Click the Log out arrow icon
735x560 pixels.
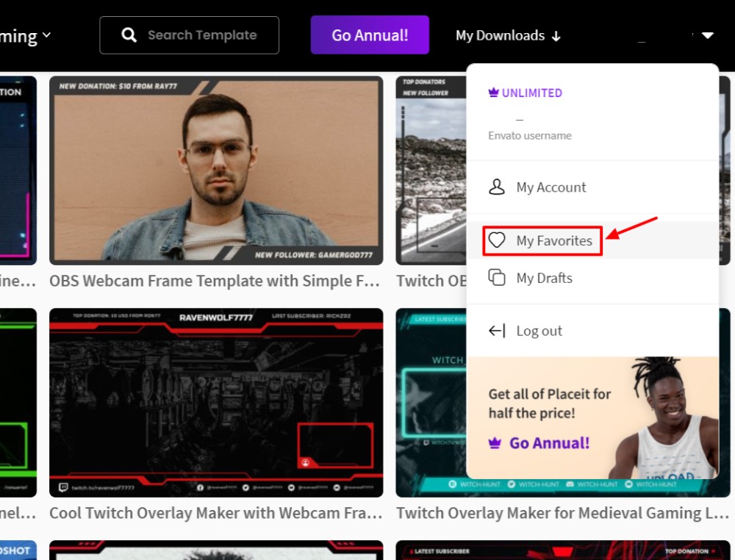coord(498,331)
